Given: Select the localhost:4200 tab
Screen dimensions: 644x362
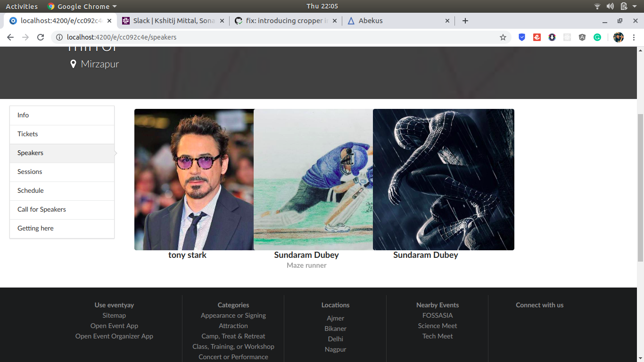Looking at the screenshot, I should coord(60,21).
